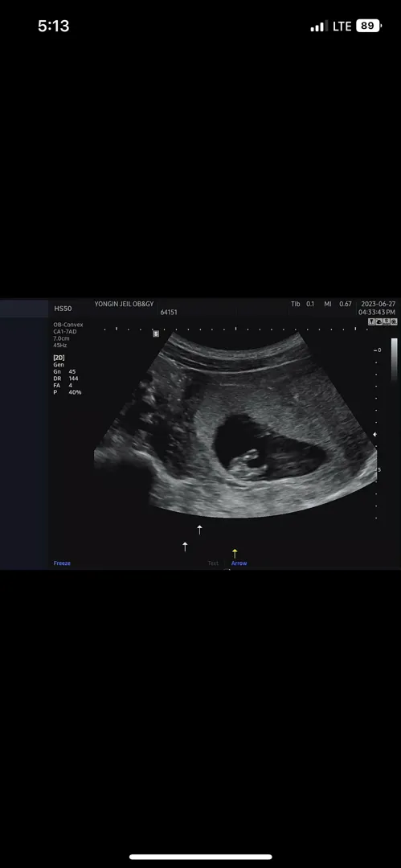Click the patient ID 64151
The image size is (401, 868).
(x=169, y=312)
